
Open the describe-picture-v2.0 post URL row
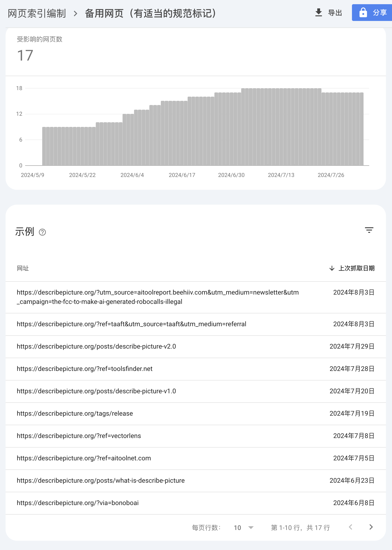[196, 346]
